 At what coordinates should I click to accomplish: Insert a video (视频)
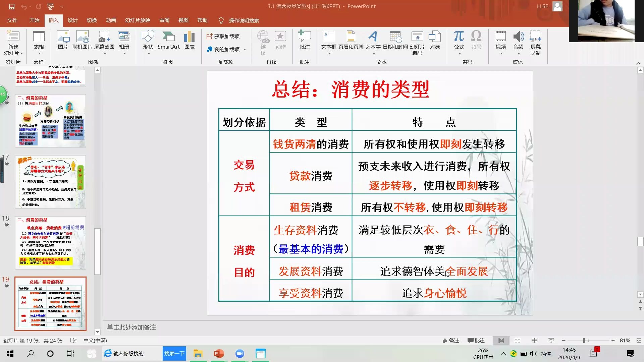tap(500, 43)
